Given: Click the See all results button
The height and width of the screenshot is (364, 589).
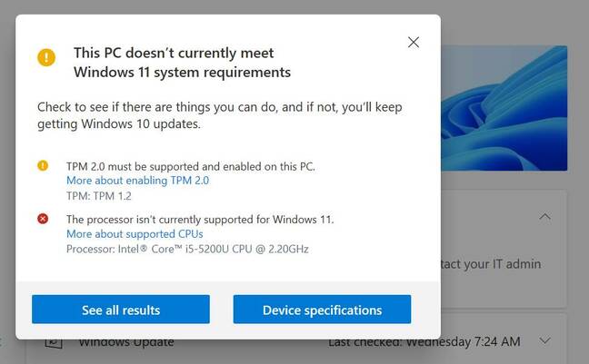Looking at the screenshot, I should tap(121, 310).
